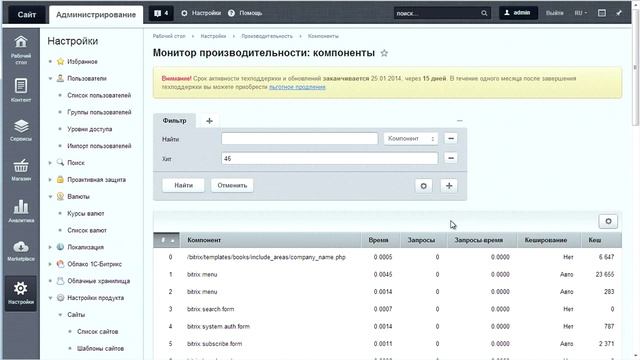640x360 pixels.
Task: Switch to the Сайт tab
Action: coord(27,15)
